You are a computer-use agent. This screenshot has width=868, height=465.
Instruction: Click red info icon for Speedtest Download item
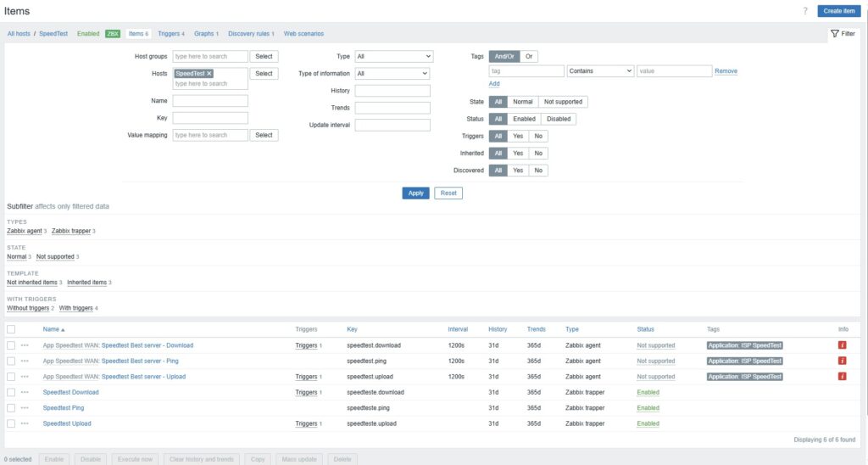pyautogui.click(x=842, y=345)
